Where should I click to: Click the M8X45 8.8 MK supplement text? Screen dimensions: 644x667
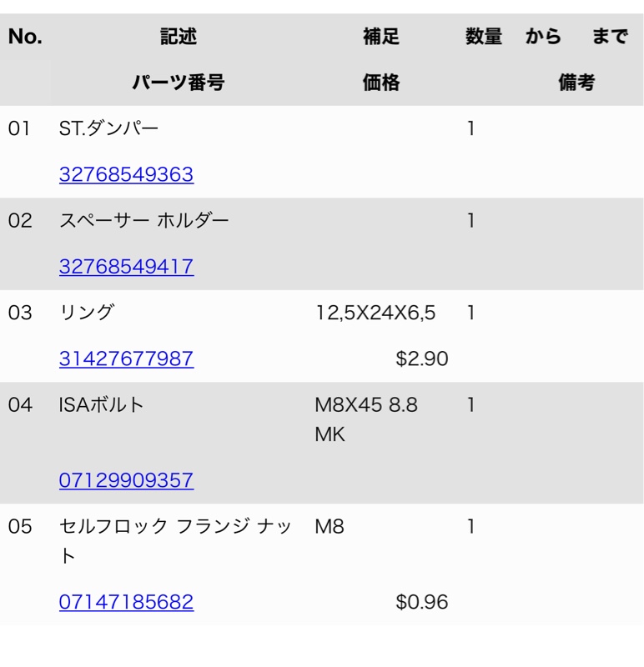366,419
